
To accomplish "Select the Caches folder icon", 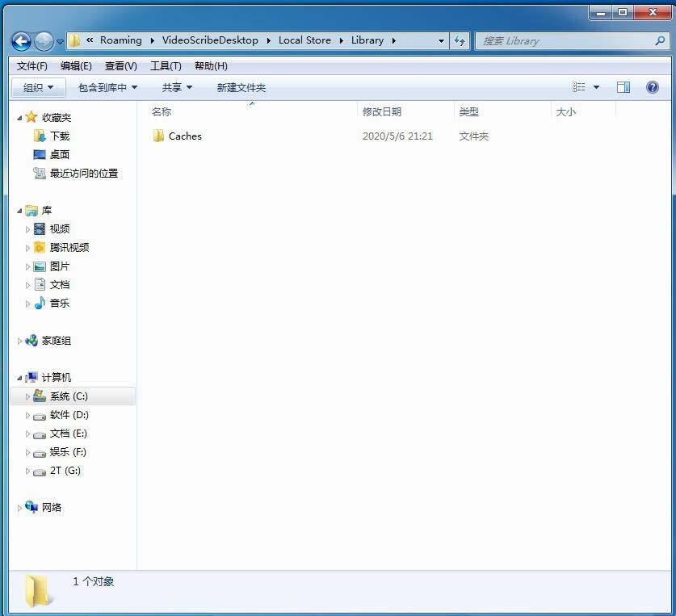I will click(158, 136).
